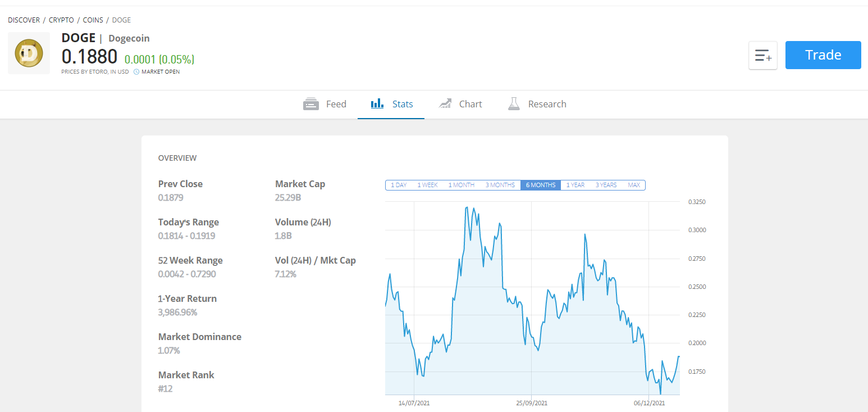Image resolution: width=868 pixels, height=412 pixels.
Task: Add DOGE to watchlist via the list-plus icon
Action: point(763,55)
